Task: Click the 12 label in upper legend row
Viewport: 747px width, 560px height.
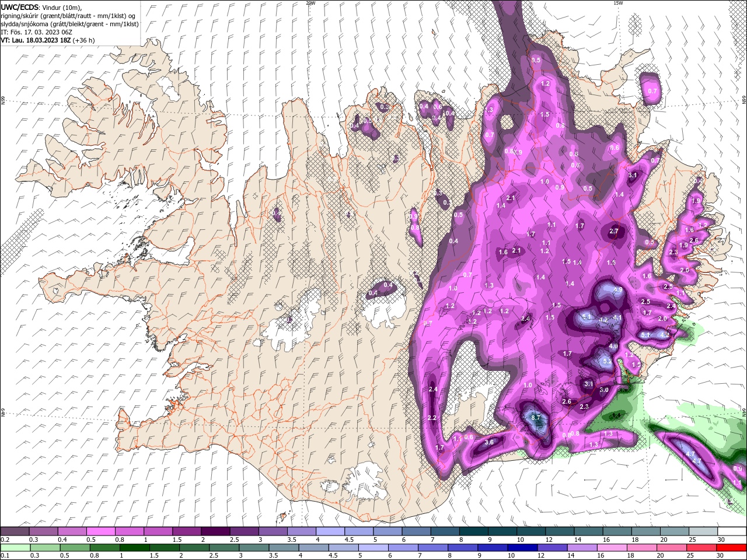Action: tap(549, 540)
